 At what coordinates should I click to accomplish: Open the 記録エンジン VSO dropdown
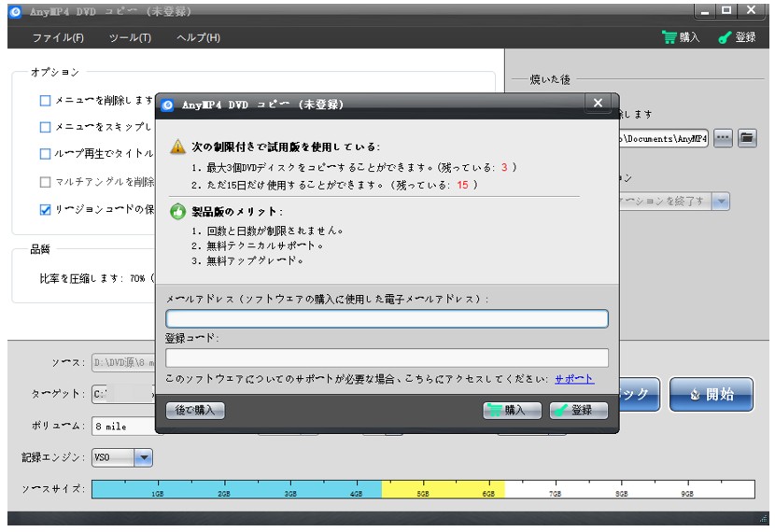coord(144,457)
